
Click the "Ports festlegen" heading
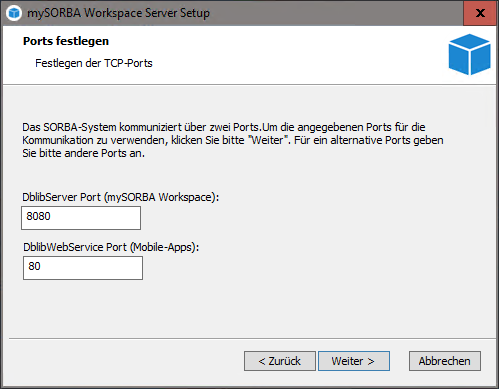[x=66, y=41]
